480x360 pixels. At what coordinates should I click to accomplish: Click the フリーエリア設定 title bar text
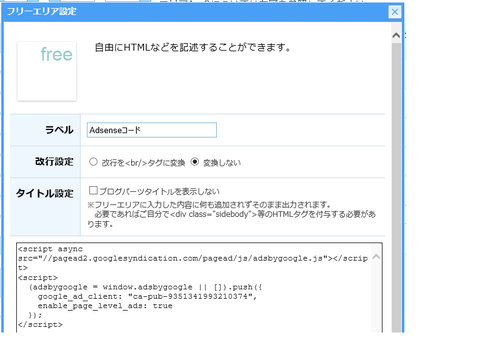[x=42, y=12]
